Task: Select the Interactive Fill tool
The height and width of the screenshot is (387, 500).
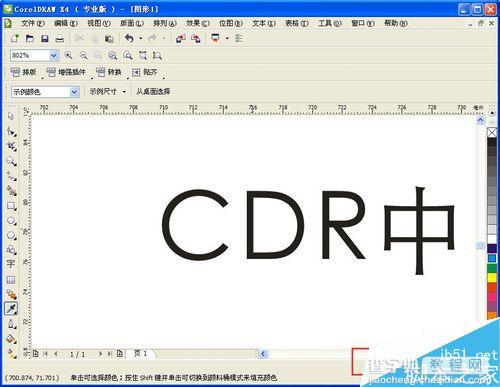Action: point(11,353)
